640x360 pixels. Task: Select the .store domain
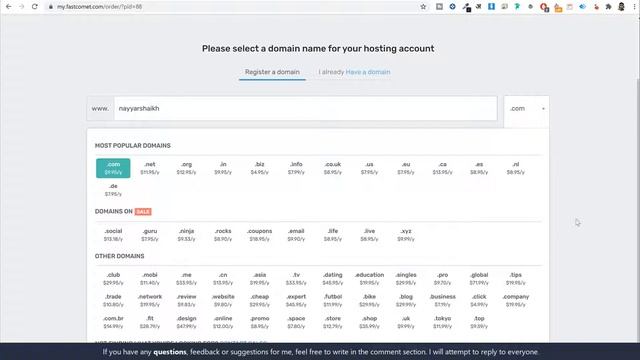(333, 322)
